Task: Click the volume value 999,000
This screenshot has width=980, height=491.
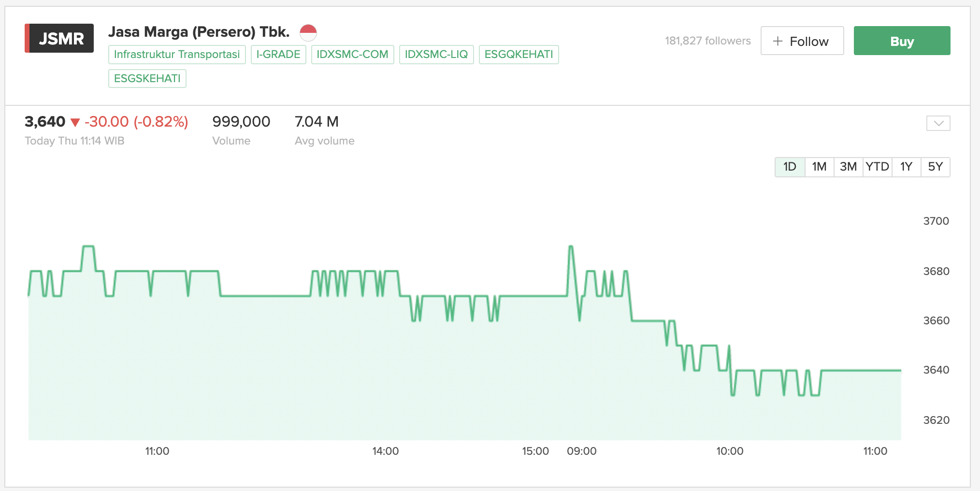Action: (241, 122)
